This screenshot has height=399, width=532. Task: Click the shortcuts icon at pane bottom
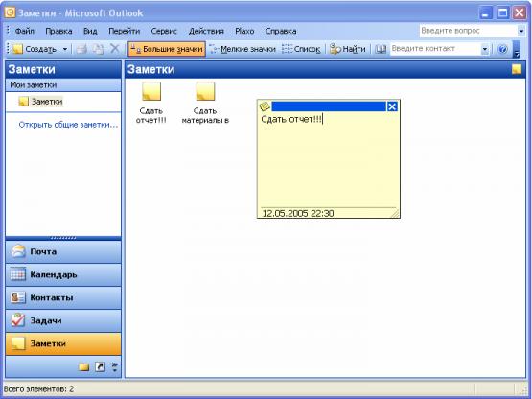[100, 366]
